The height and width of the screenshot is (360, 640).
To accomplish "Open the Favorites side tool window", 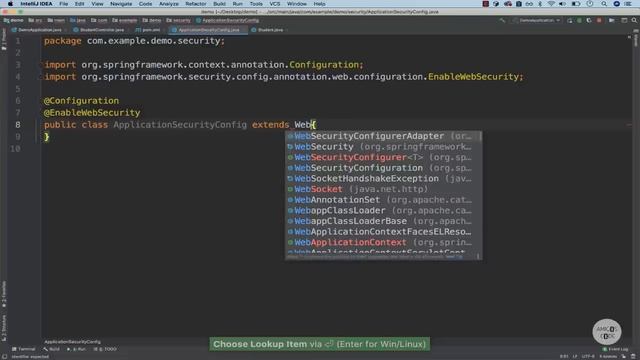I will (x=4, y=294).
